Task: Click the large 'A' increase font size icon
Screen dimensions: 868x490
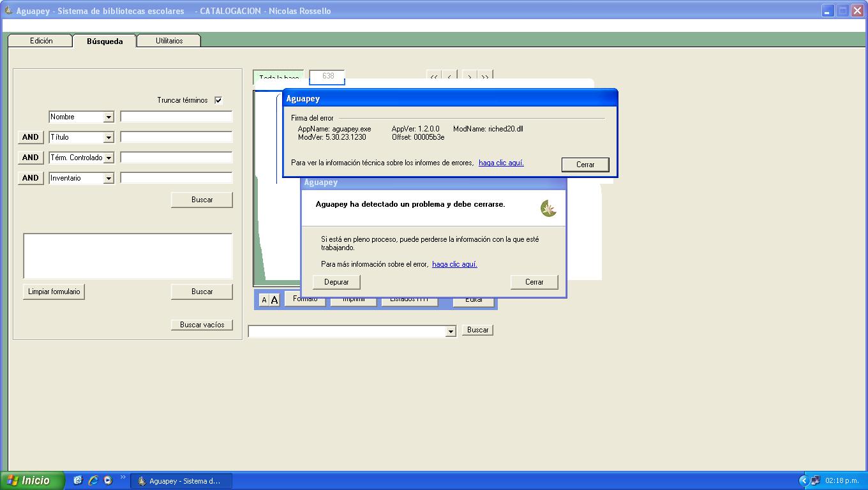Action: [x=274, y=300]
